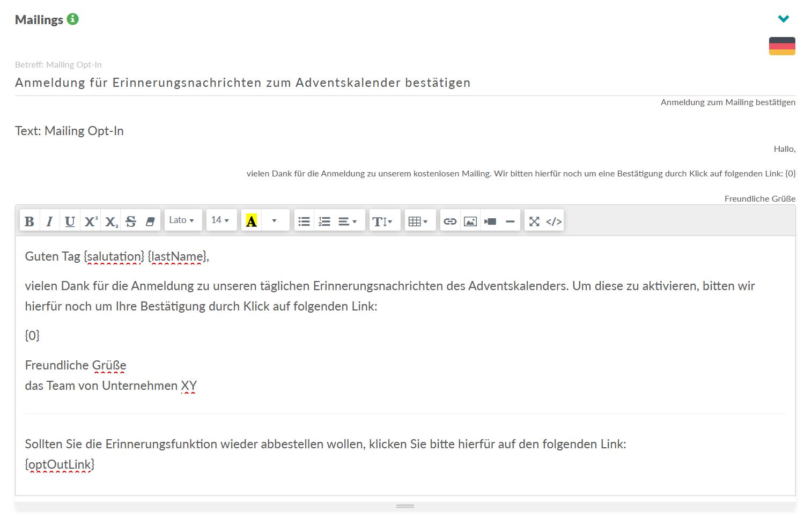Insert a horizontal rule
The height and width of the screenshot is (525, 812).
click(511, 221)
